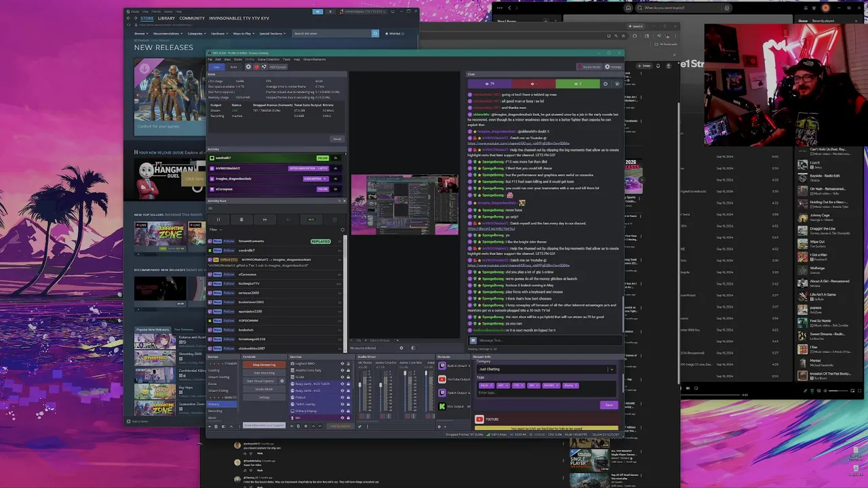Image resolution: width=868 pixels, height=488 pixels.
Task: Open the File menu in OBS
Action: click(x=210, y=59)
